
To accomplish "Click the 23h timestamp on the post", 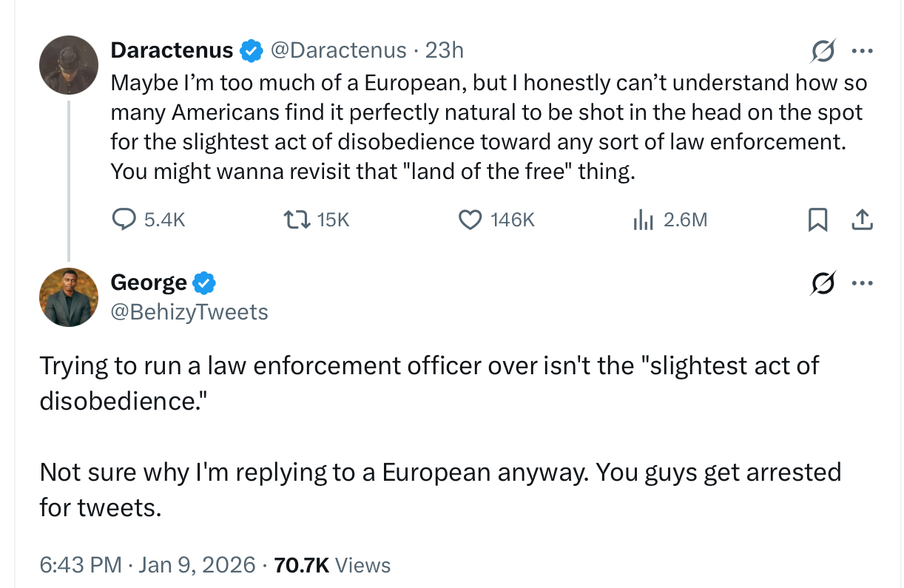I will 445,50.
